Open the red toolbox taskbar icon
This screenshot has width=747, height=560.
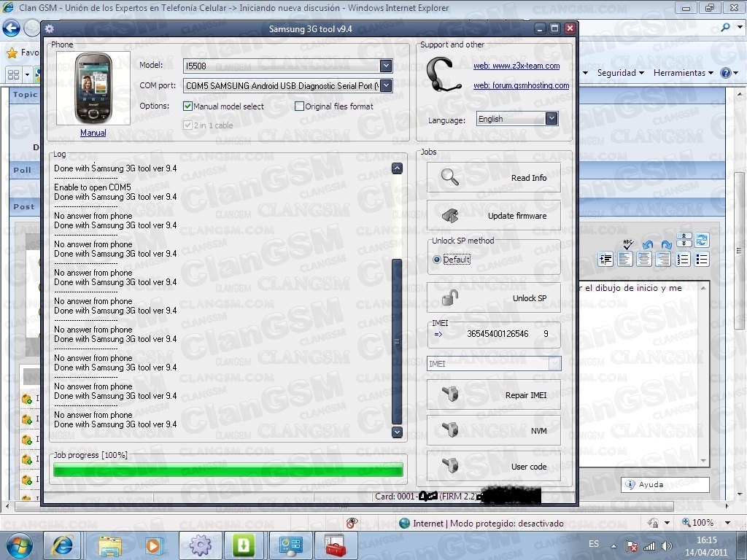pyautogui.click(x=336, y=545)
